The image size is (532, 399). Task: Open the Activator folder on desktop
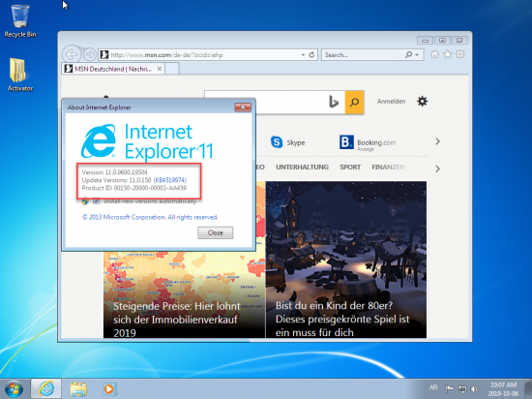point(20,75)
